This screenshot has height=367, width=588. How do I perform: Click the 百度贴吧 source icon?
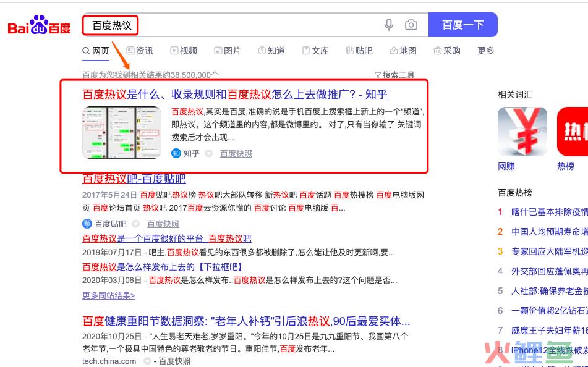pyautogui.click(x=87, y=224)
